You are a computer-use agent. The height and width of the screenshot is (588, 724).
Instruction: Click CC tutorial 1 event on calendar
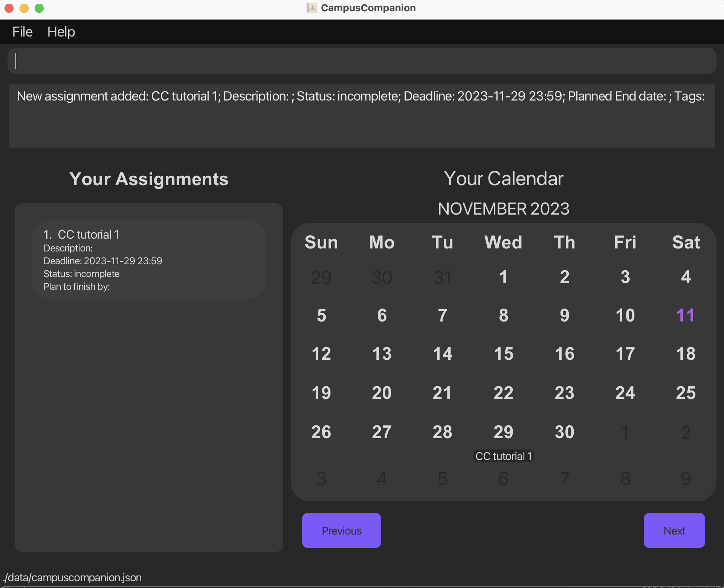click(x=503, y=456)
